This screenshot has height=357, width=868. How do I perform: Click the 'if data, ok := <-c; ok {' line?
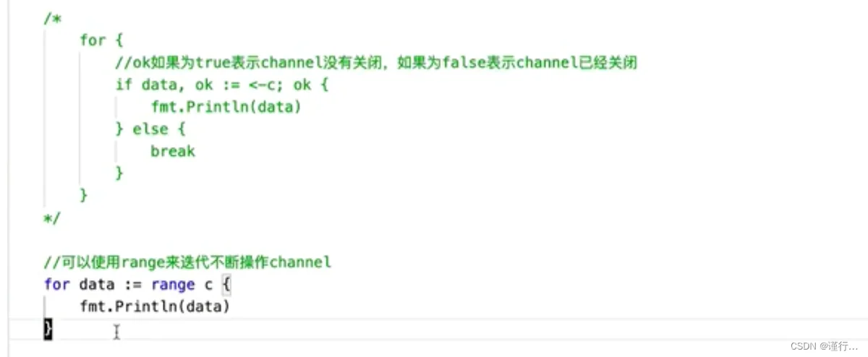222,85
